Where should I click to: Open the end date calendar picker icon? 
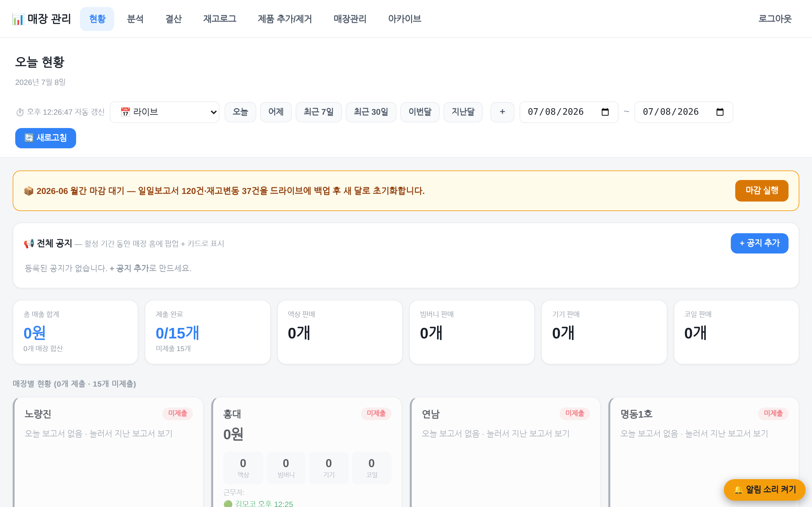click(x=720, y=112)
